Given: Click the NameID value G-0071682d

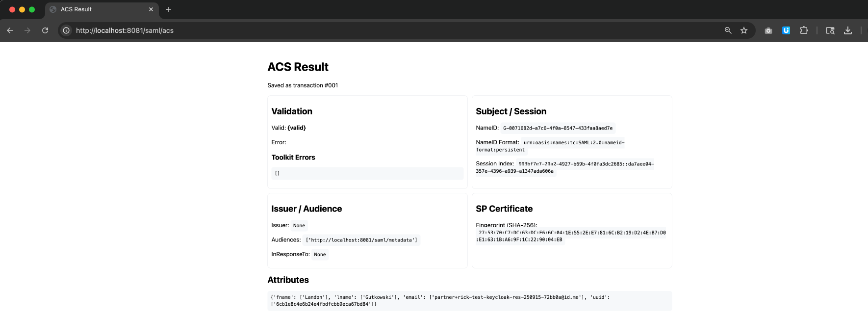Looking at the screenshot, I should tap(558, 128).
